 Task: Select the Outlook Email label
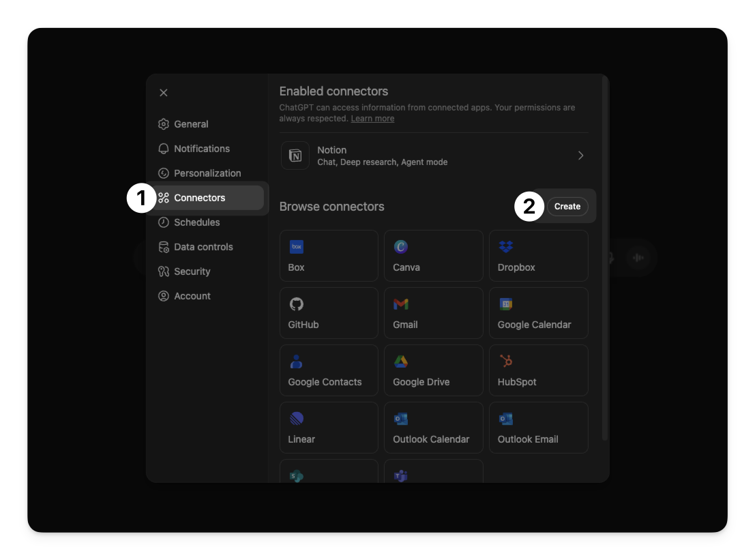528,439
